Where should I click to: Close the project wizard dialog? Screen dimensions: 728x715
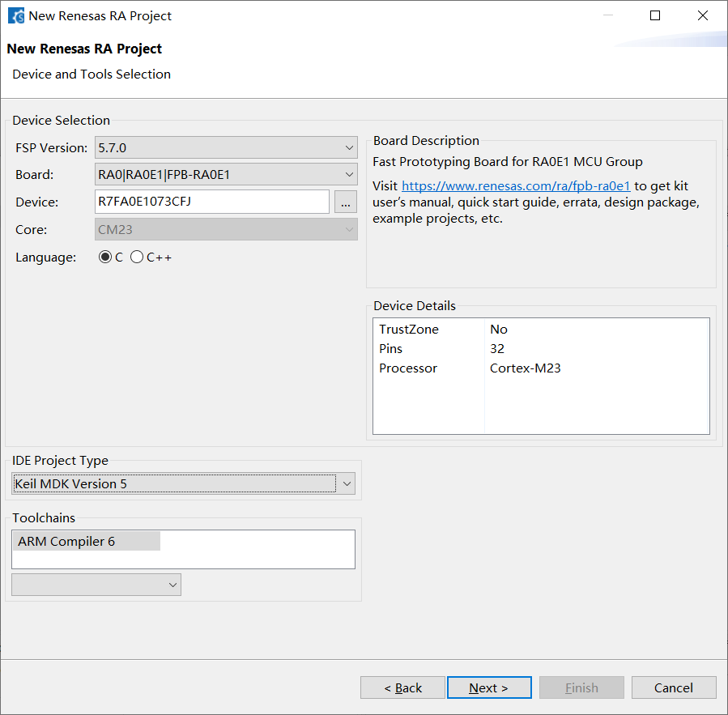702,15
